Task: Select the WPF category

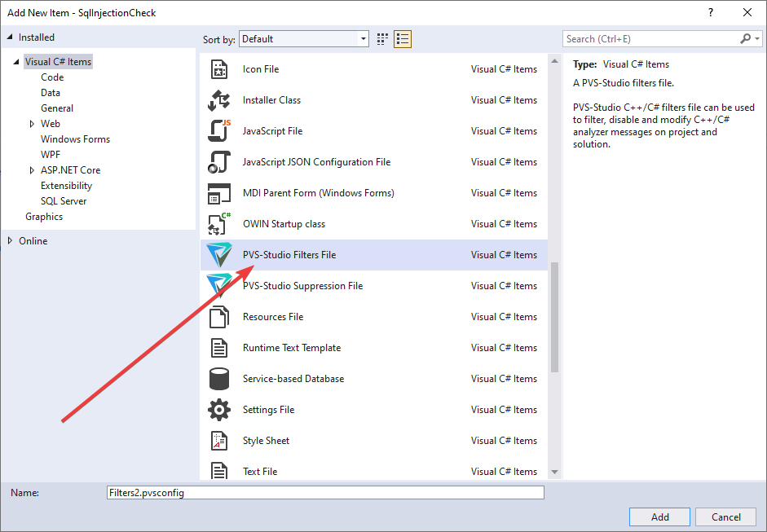Action: [51, 155]
